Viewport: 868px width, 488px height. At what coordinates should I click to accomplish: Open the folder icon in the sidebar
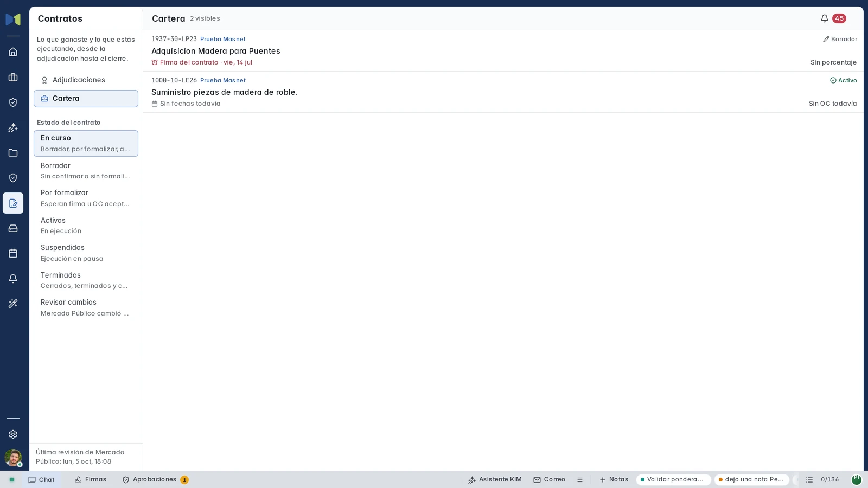(13, 153)
